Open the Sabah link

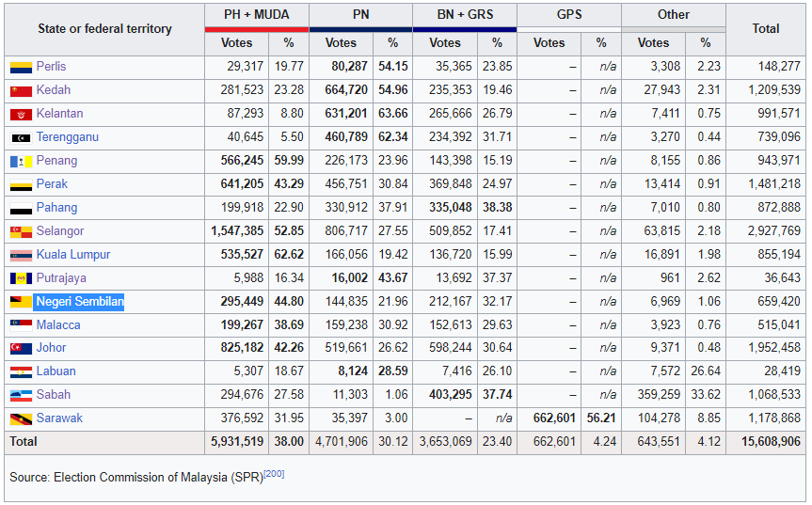54,394
